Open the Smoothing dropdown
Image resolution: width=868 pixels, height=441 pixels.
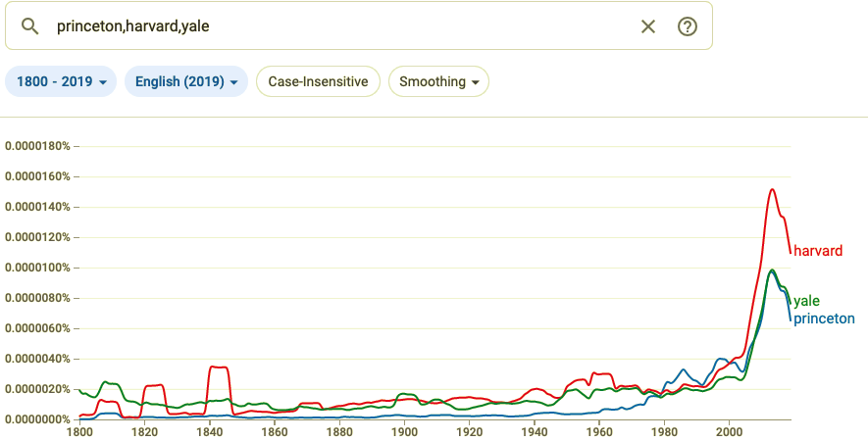point(438,81)
